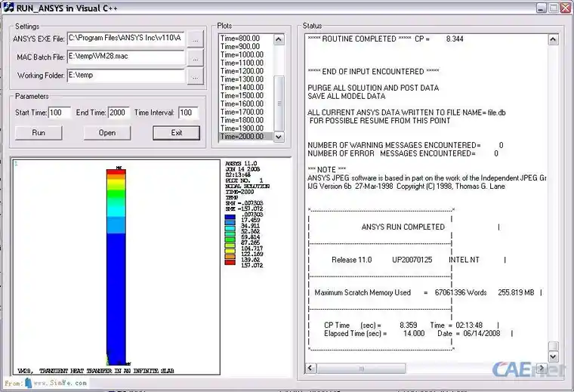
Task: Select Time=1200.00 in the Plots list
Action: 245,71
